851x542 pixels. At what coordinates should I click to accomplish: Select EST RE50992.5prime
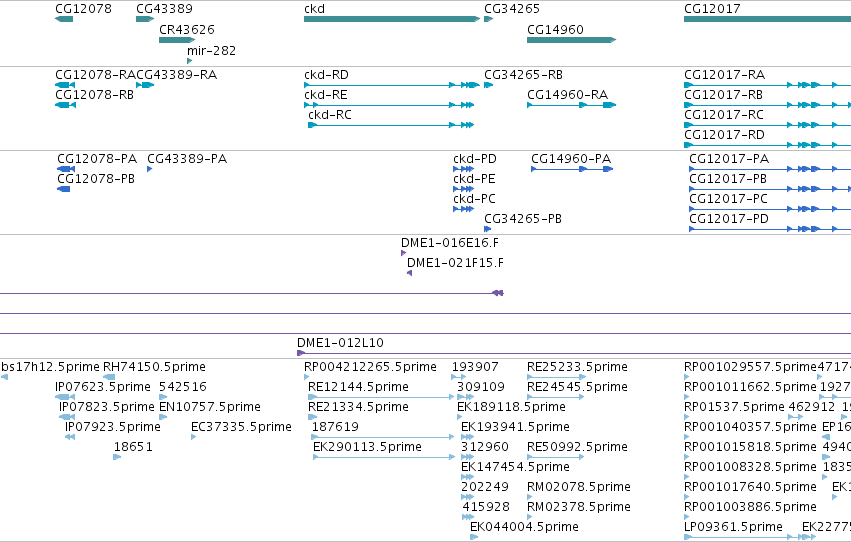click(x=577, y=448)
